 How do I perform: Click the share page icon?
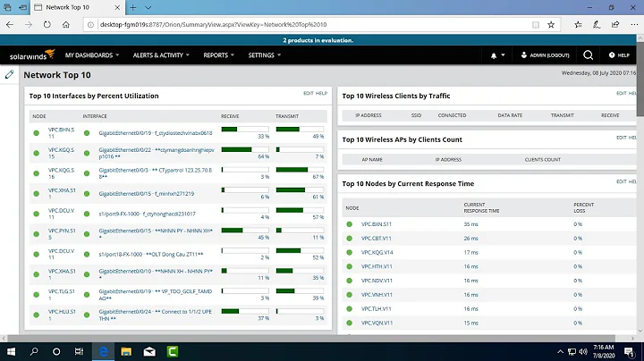[615, 25]
